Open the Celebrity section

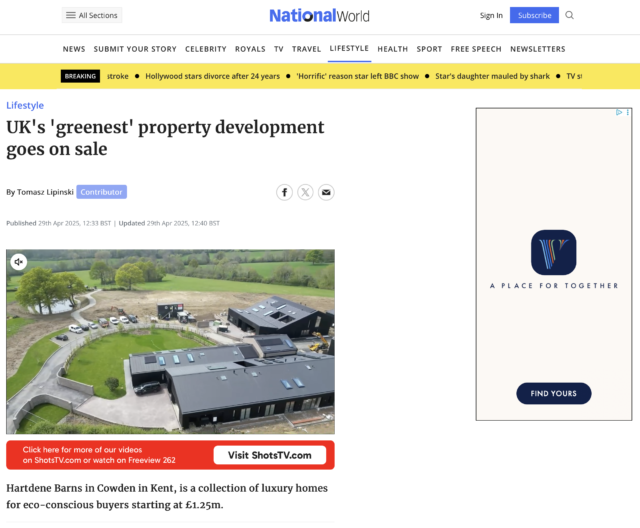tap(205, 49)
